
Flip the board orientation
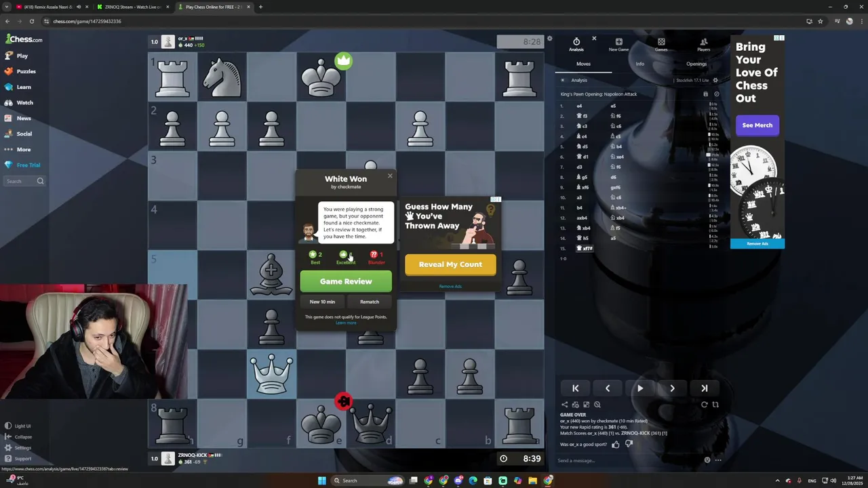(x=715, y=405)
